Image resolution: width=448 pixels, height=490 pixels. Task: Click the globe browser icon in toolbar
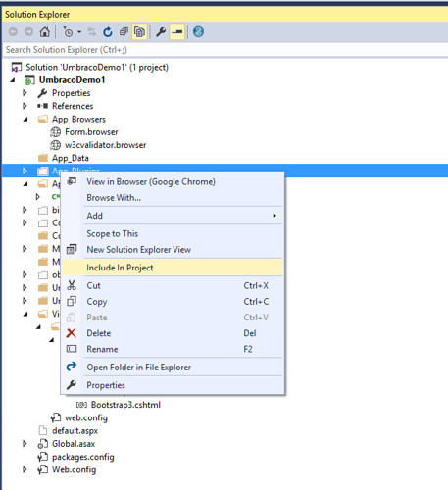pos(198,31)
